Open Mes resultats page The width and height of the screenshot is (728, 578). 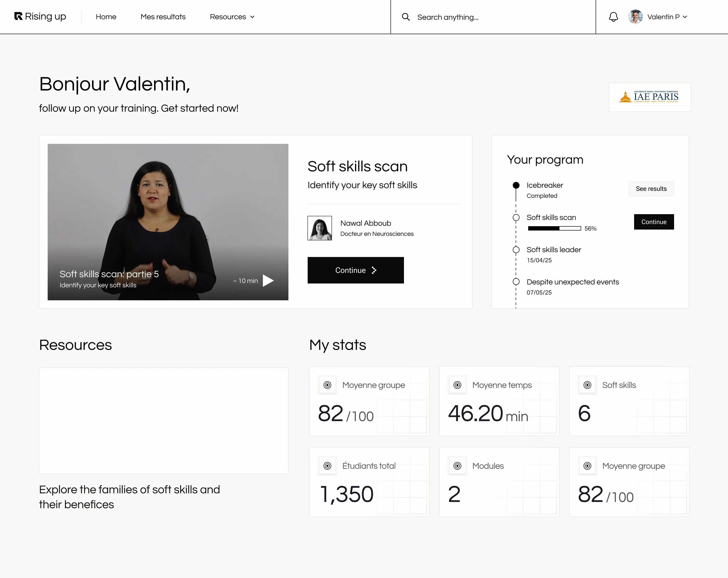pyautogui.click(x=163, y=17)
